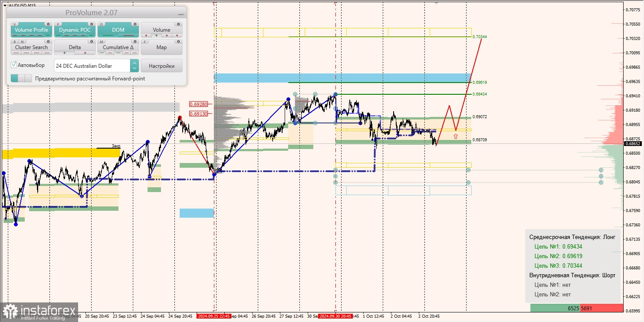The image size is (644, 322).
Task: Open the Cluster Search gear settings
Action: [x=48, y=41]
